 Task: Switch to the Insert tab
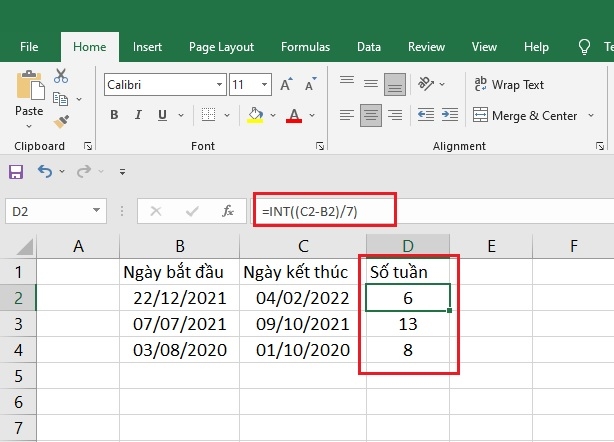pyautogui.click(x=147, y=47)
